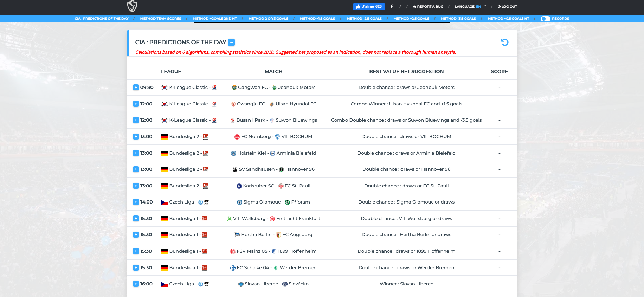Expand the VfL Wolfsburg row
Screen dimensions: 644x297
(136, 218)
